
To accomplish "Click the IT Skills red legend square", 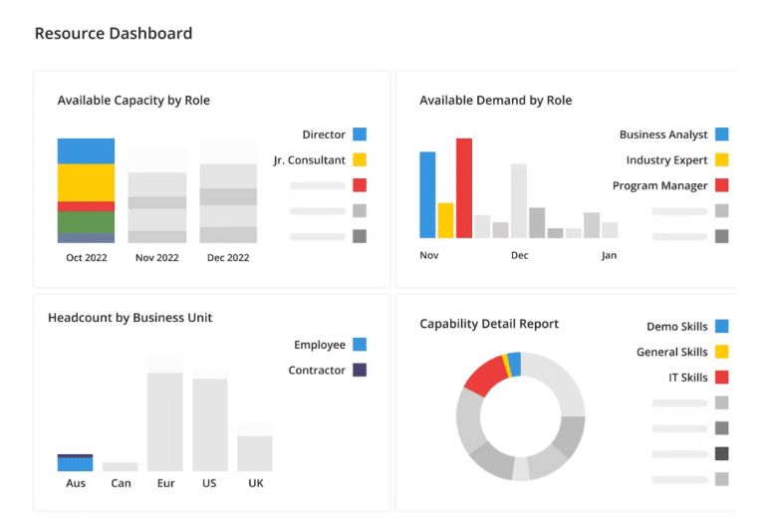I will (x=721, y=377).
